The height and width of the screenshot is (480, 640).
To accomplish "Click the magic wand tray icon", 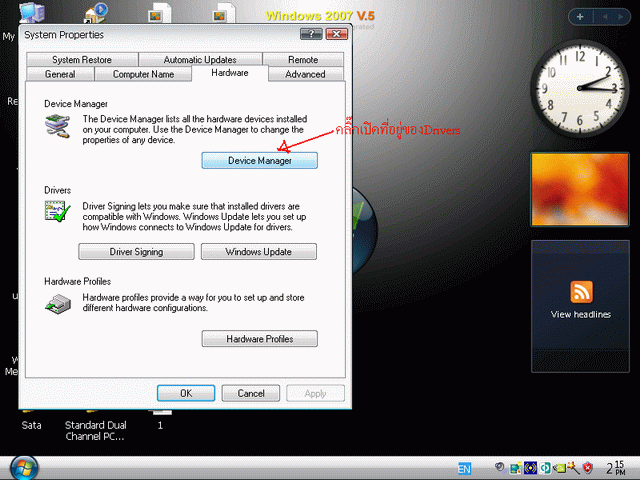I will click(x=573, y=468).
